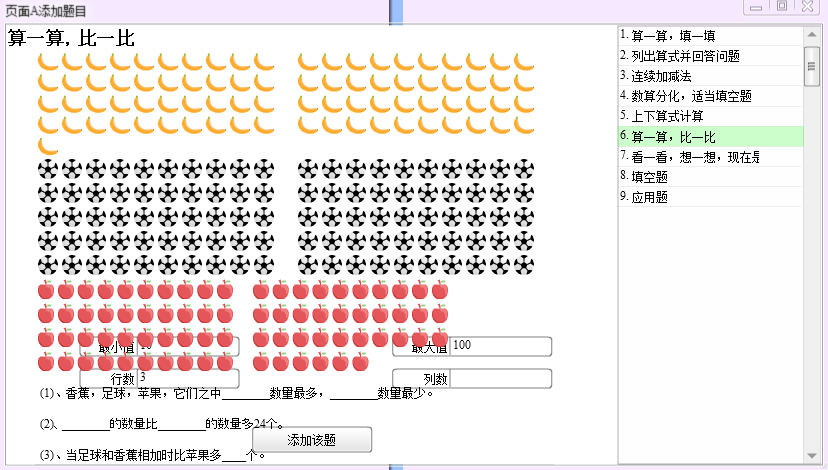
Task: Close the 页面A:添加题目 window
Action: pyautogui.click(x=807, y=6)
